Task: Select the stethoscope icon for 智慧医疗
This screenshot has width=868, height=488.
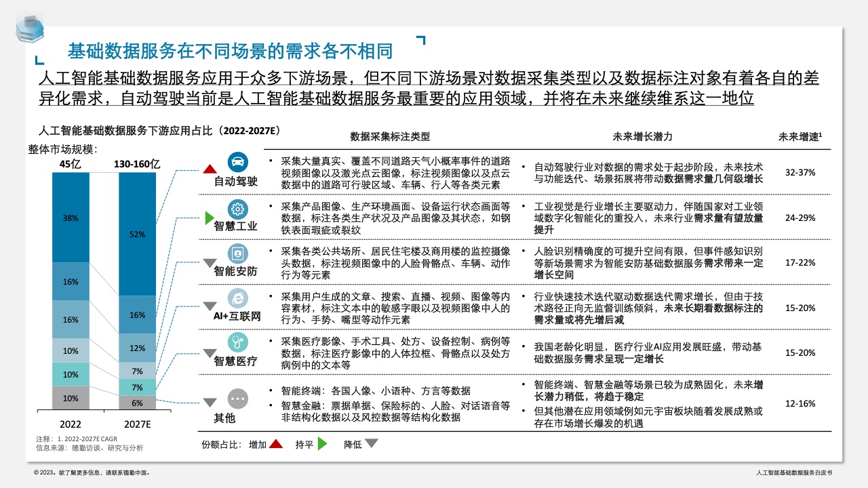Action: (x=237, y=343)
